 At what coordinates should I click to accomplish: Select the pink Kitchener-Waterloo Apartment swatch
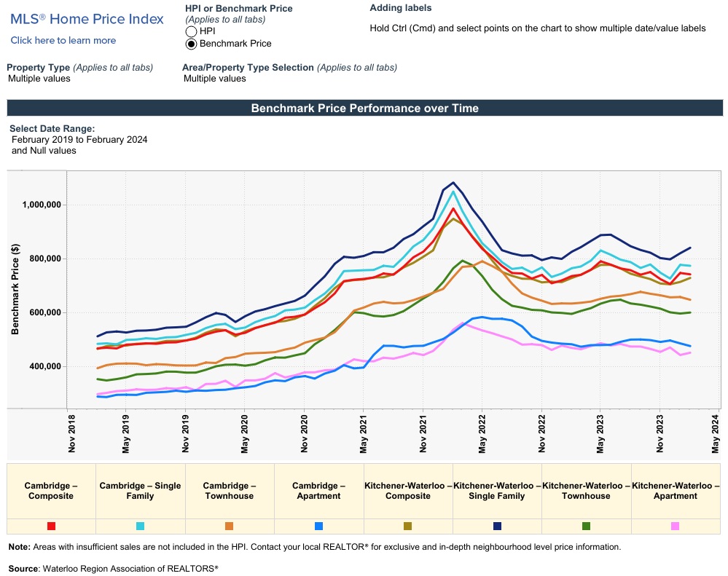pyautogui.click(x=676, y=526)
